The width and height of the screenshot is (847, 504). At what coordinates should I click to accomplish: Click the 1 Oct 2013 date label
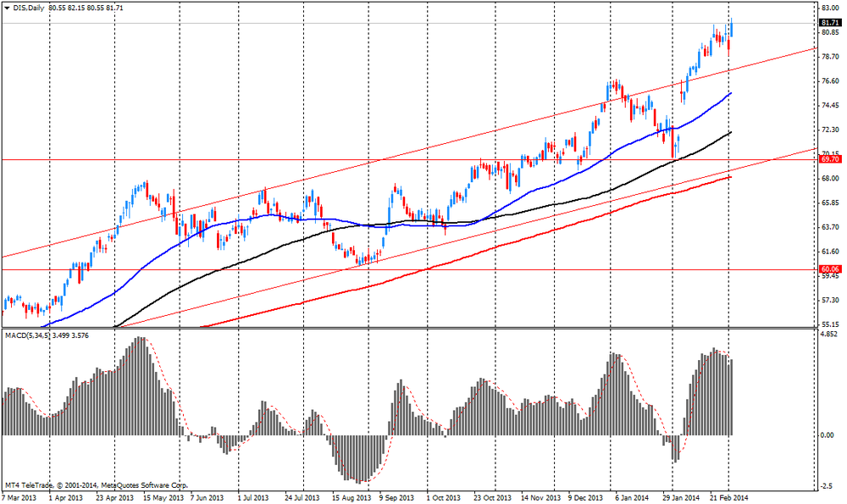pyautogui.click(x=444, y=497)
